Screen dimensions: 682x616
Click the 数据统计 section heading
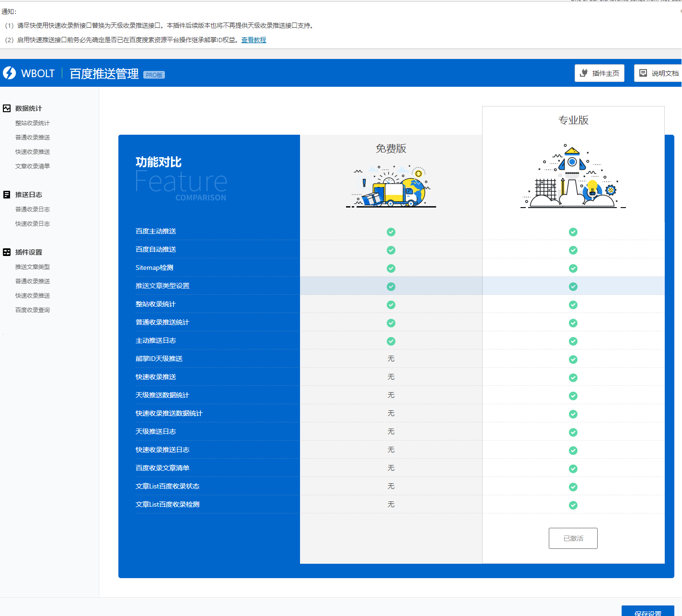point(29,108)
